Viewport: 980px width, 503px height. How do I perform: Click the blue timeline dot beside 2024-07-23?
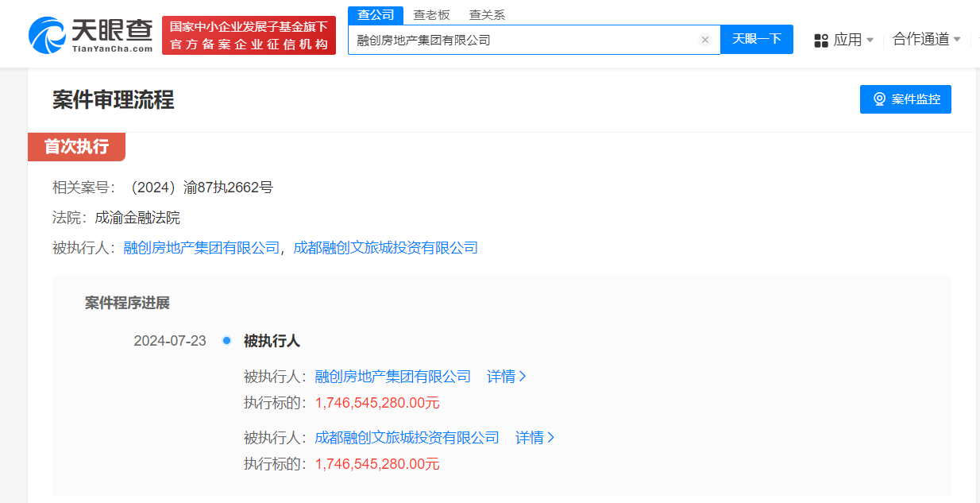[x=227, y=340]
